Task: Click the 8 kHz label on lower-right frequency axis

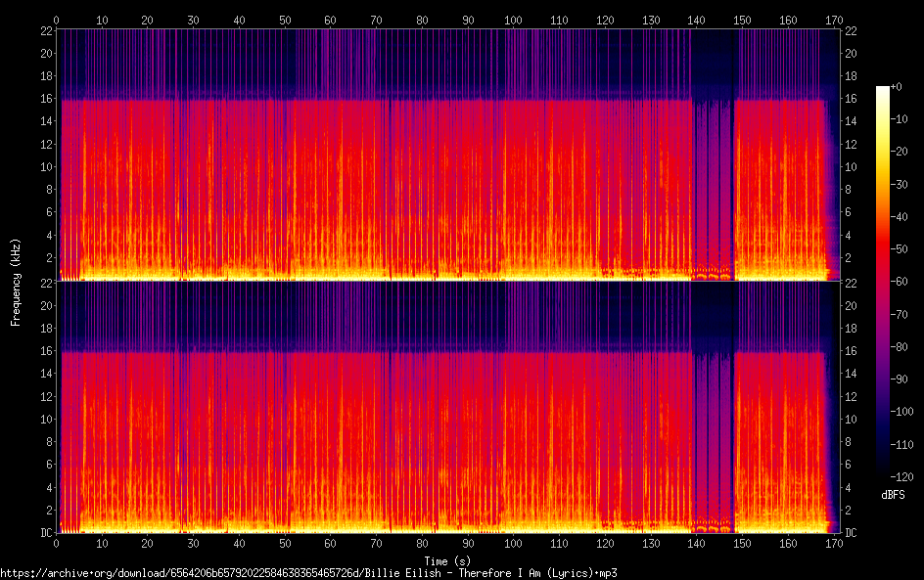Action: [850, 441]
